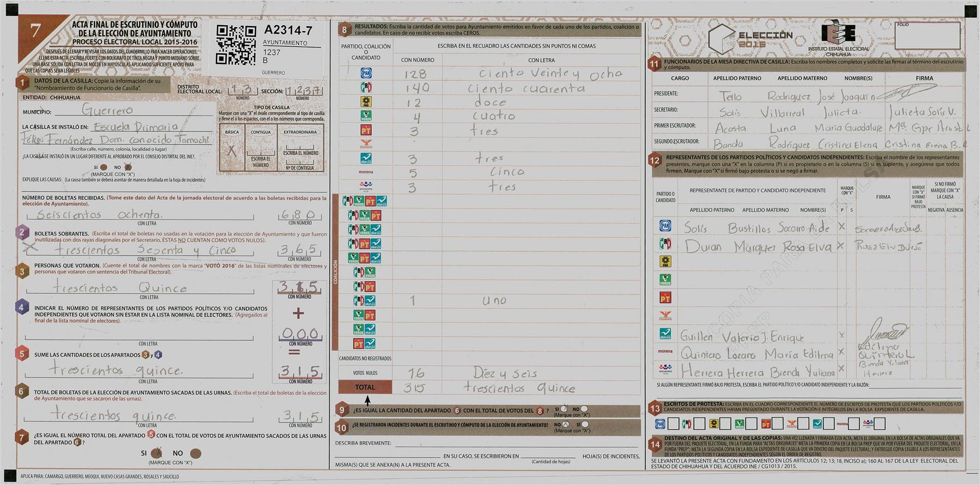Click the PRD sun logo in representatives table

[665, 262]
